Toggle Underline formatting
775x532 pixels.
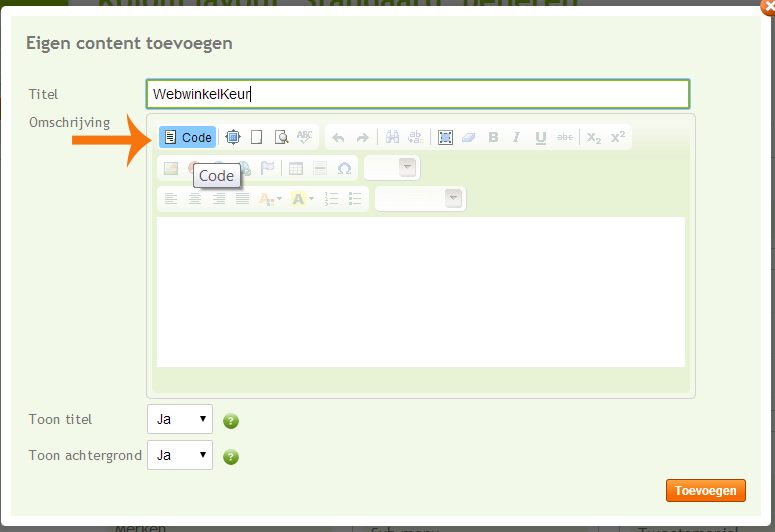tap(541, 137)
